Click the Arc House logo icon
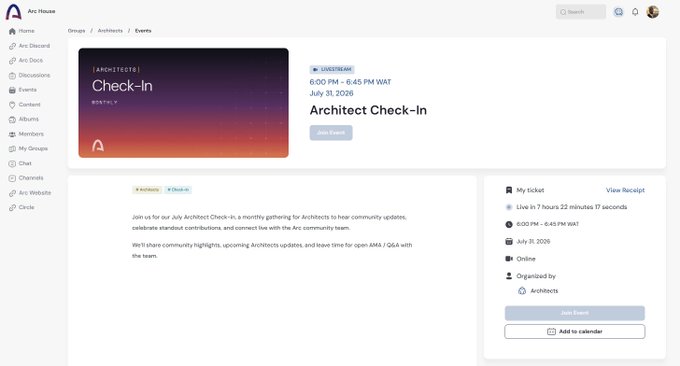680x366 pixels. click(13, 12)
